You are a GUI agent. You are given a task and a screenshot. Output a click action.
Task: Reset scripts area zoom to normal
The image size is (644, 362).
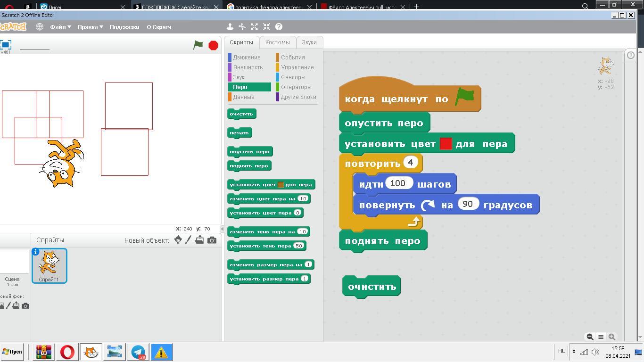tap(601, 337)
